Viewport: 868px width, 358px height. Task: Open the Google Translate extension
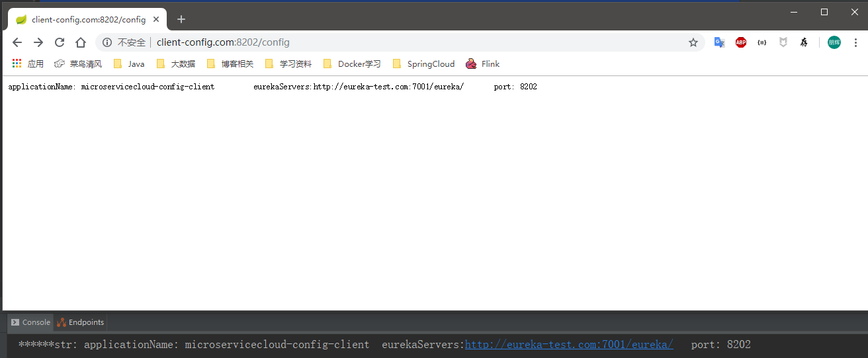click(719, 42)
